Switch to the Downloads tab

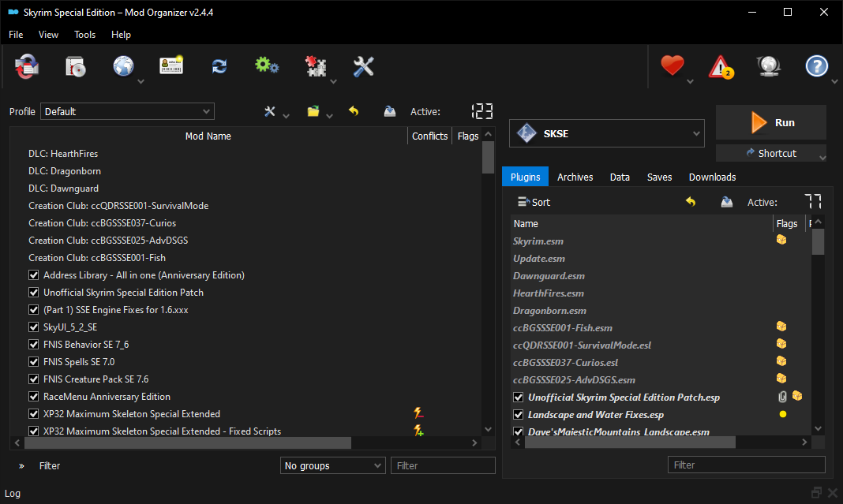click(x=712, y=177)
